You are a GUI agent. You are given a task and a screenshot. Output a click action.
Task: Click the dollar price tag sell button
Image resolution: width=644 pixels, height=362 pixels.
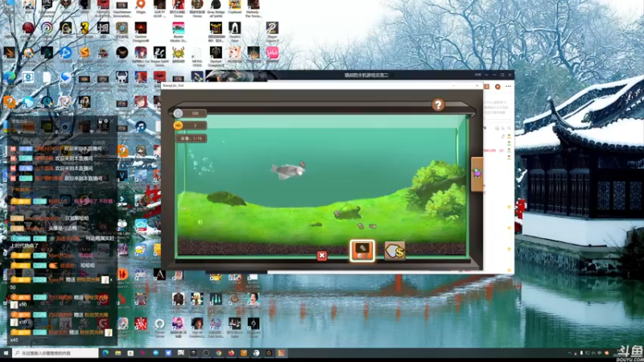[394, 251]
